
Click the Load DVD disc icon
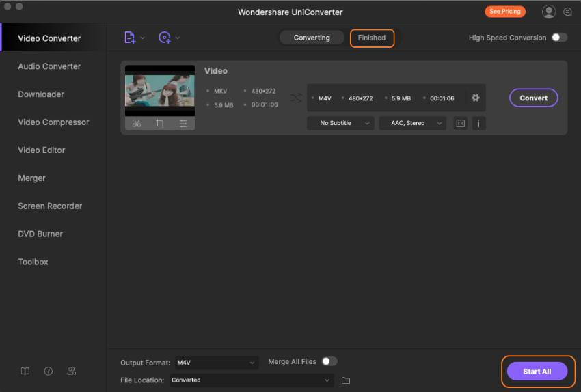tap(165, 38)
